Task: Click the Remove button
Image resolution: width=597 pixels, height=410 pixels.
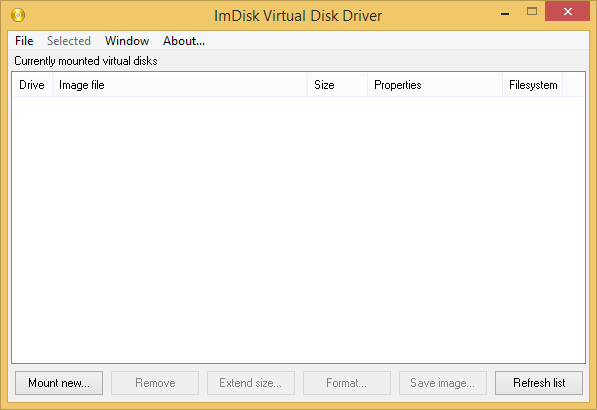Action: tap(155, 383)
